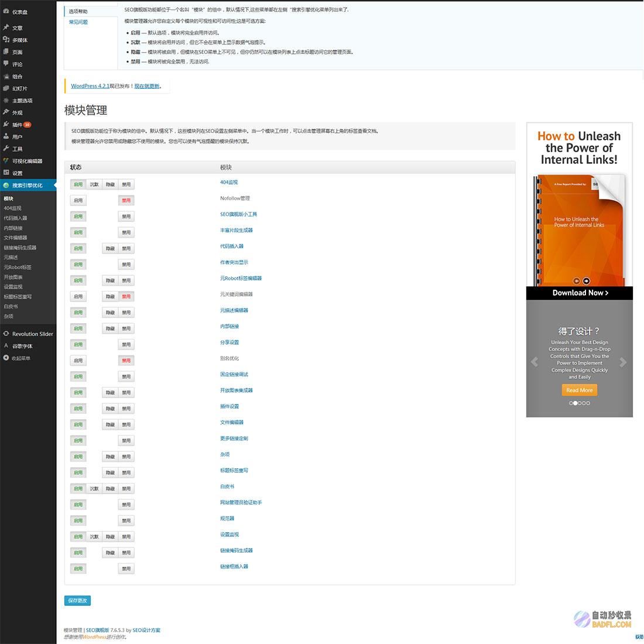Open the 外观 appearance brush icon
The image size is (644, 644).
pos(6,112)
